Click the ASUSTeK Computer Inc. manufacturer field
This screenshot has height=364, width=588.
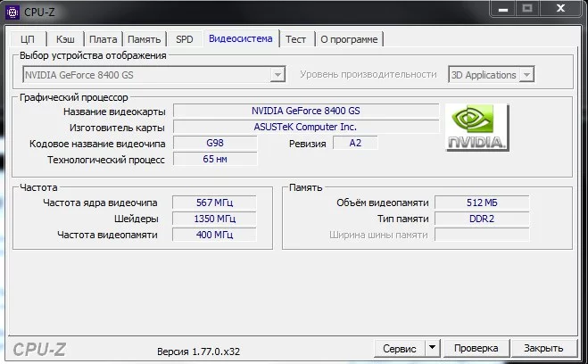tap(306, 127)
